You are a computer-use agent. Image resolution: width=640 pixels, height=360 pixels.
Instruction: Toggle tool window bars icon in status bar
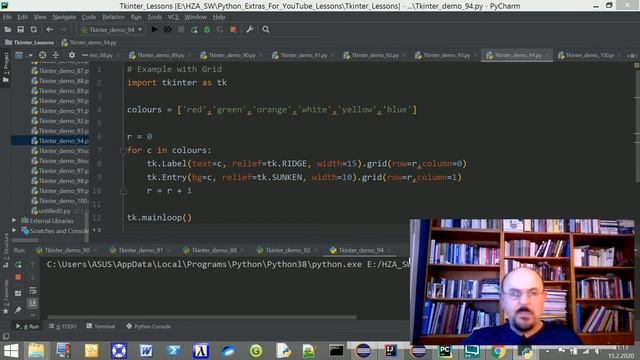[x=6, y=336]
